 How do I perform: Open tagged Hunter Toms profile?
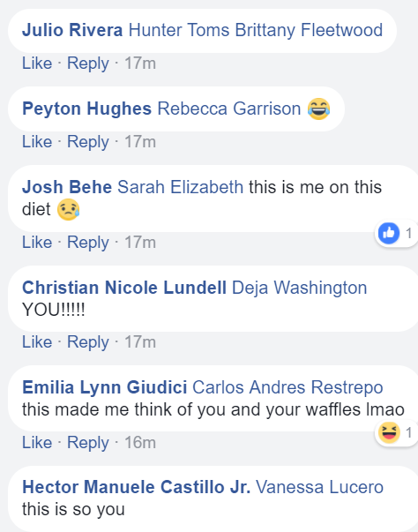point(179,30)
